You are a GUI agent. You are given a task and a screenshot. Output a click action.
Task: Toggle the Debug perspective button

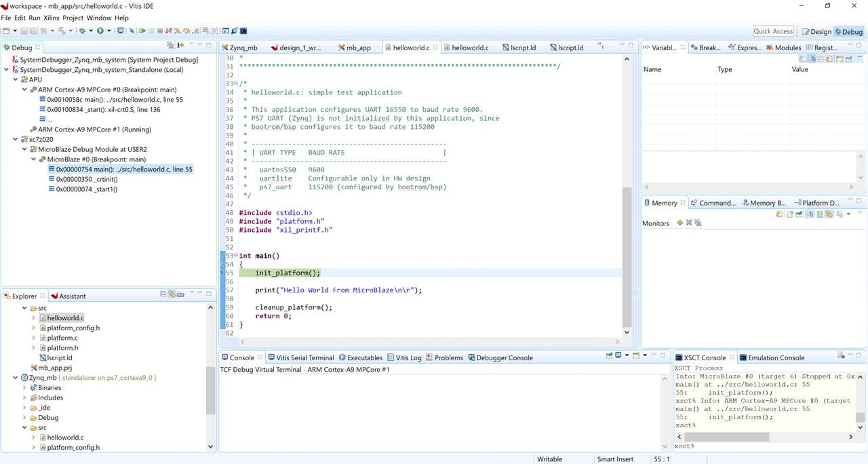848,31
